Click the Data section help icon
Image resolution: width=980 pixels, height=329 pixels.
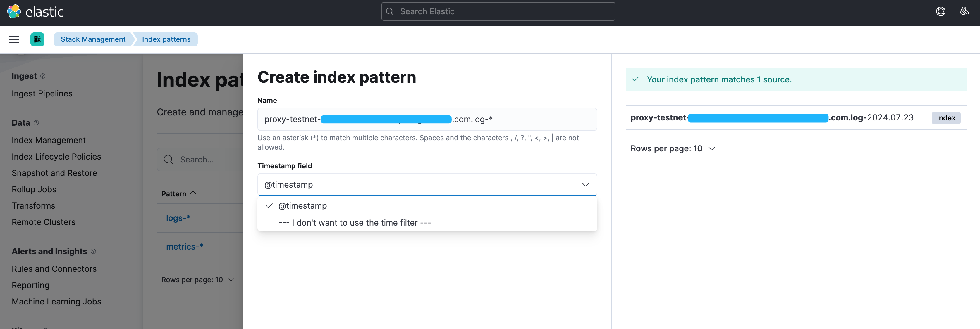tap(36, 123)
